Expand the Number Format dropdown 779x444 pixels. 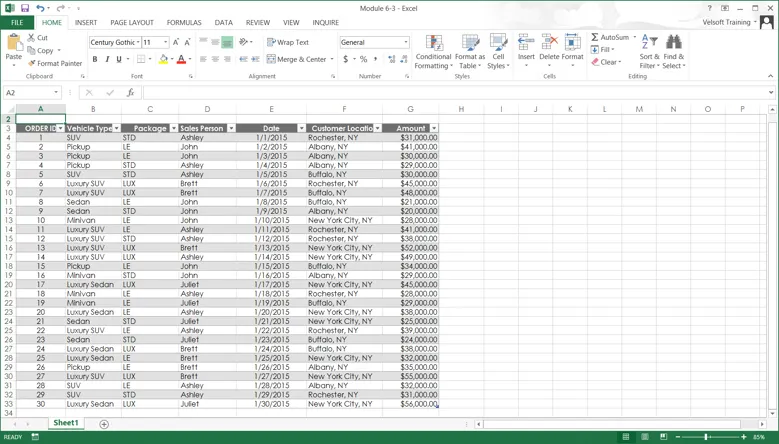(x=406, y=43)
